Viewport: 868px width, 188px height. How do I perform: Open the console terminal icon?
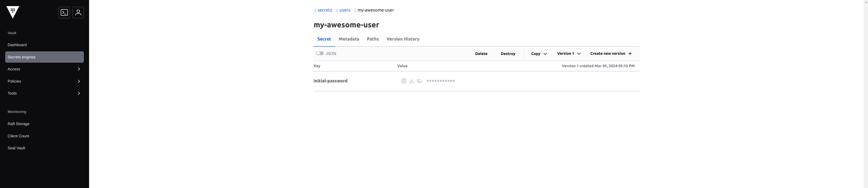[x=64, y=13]
